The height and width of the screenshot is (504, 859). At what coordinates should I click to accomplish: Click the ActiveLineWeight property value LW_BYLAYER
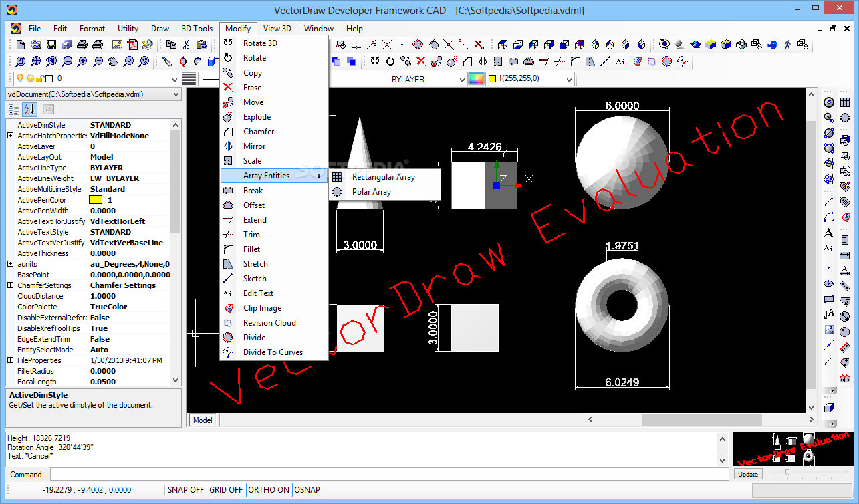point(115,178)
